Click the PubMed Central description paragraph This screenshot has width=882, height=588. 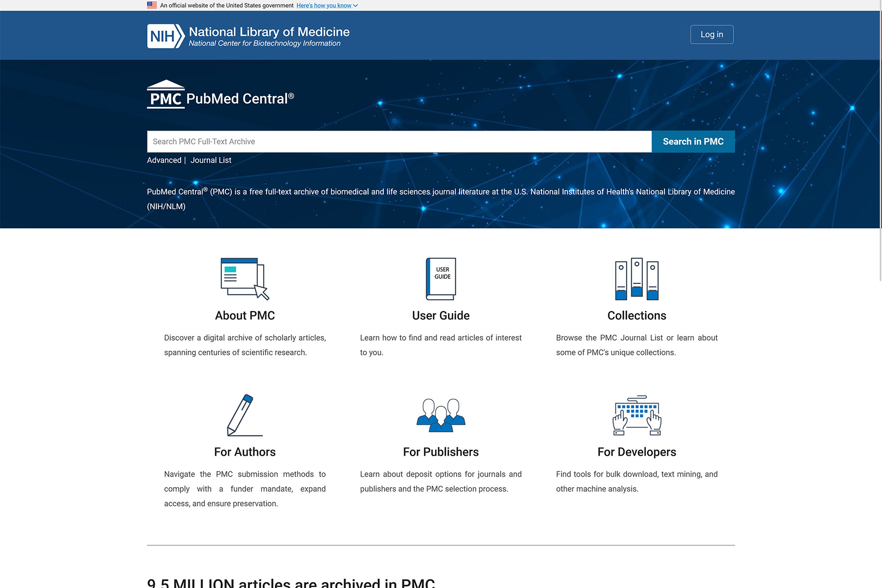[x=441, y=199]
